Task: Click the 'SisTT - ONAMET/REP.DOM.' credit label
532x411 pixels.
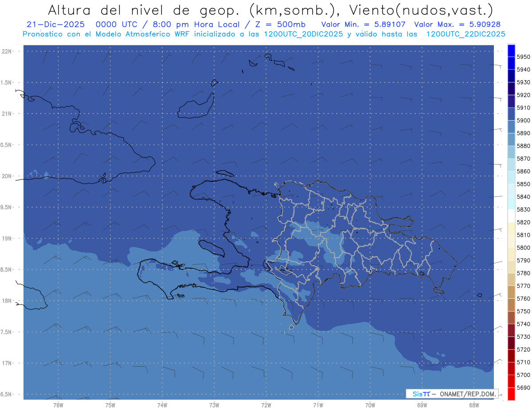Action: (452, 394)
